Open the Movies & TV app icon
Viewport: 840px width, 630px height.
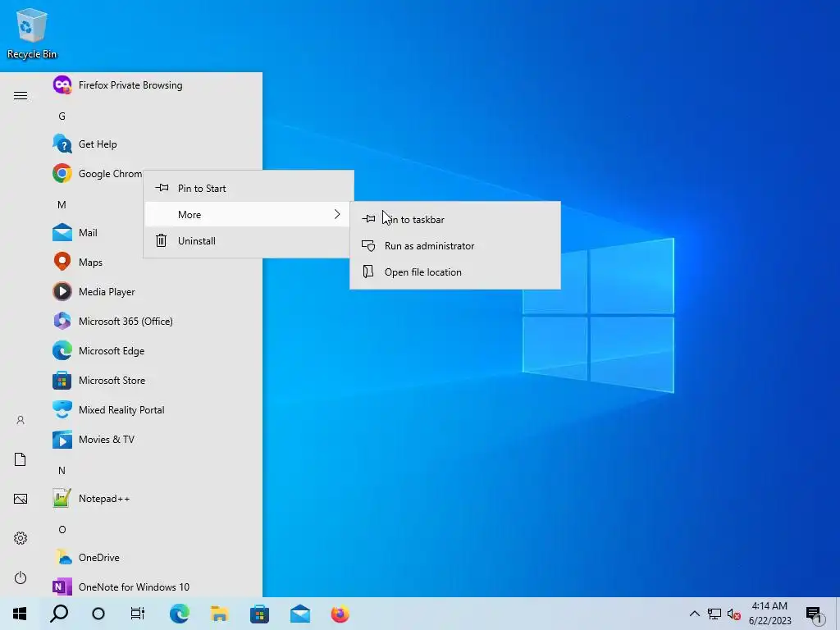pyautogui.click(x=62, y=440)
